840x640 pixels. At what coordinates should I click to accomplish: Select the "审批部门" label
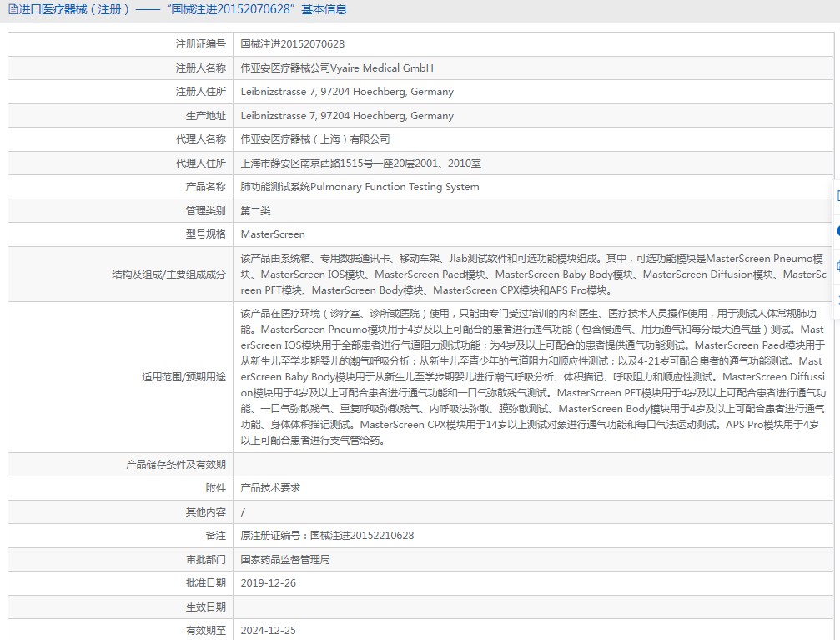(206, 560)
